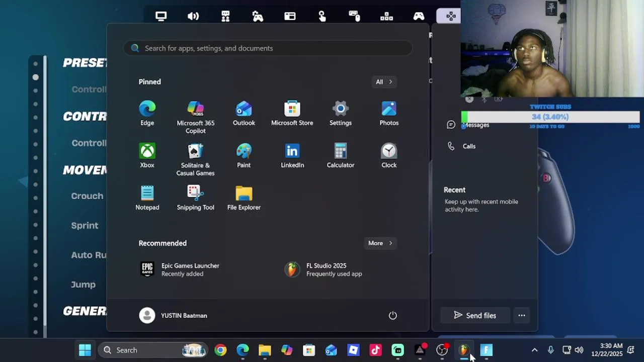Viewport: 644px width, 362px height.
Task: Switch to Fortnite on the taskbar
Action: (x=486, y=350)
